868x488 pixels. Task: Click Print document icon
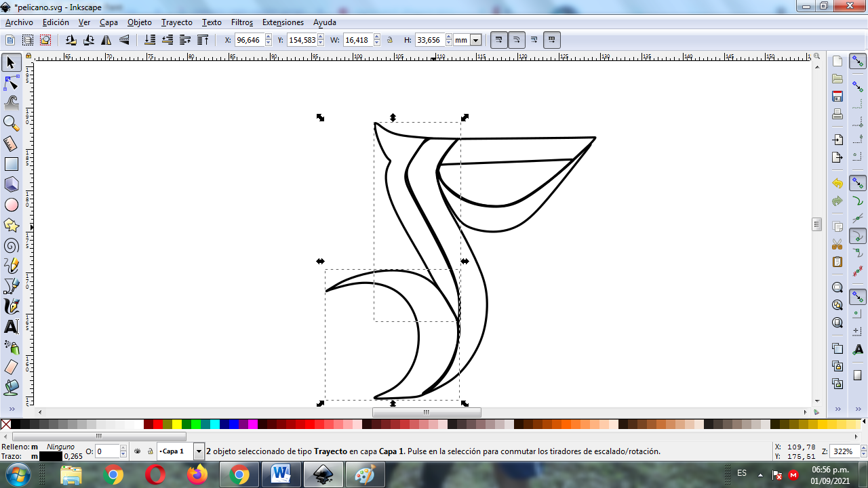click(x=837, y=114)
